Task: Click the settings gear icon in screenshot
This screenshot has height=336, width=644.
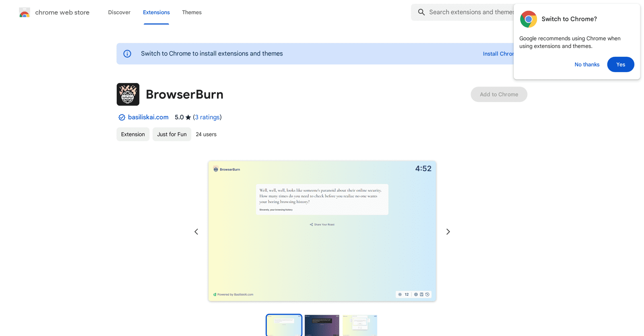Action: [x=416, y=295]
